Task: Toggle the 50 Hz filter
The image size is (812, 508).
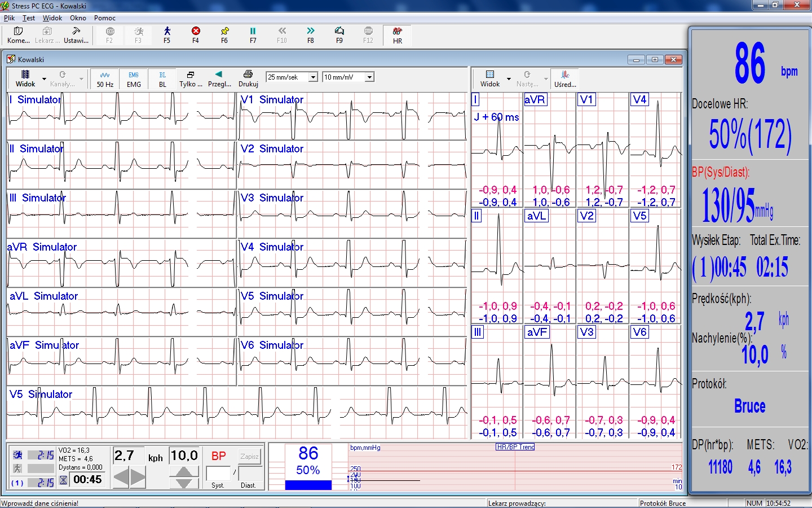Action: (x=105, y=78)
